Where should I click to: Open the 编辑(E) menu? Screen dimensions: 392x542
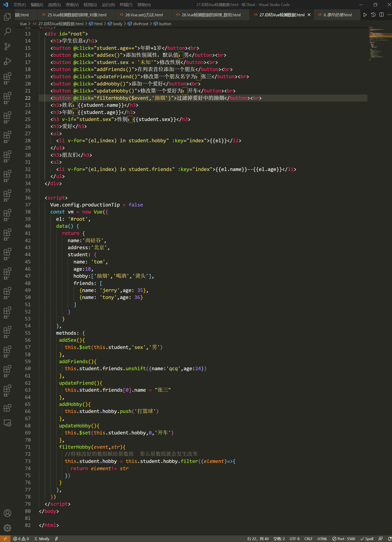click(37, 5)
